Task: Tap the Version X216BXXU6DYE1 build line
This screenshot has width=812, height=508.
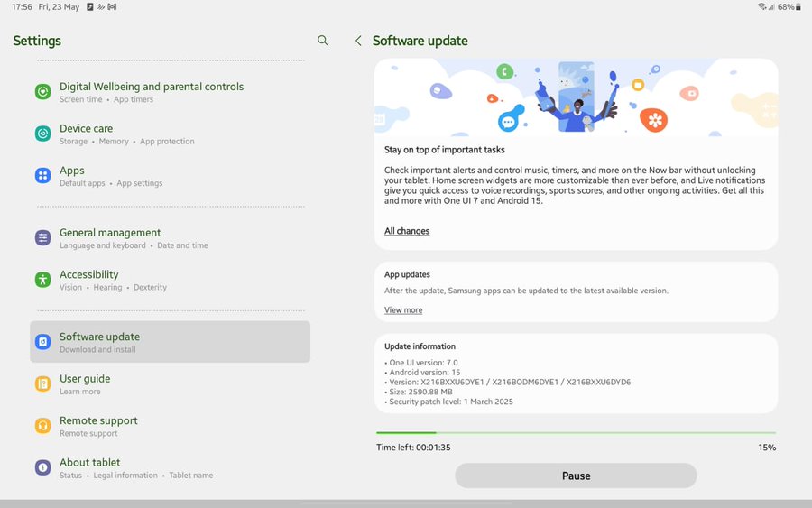Action: coord(507,383)
